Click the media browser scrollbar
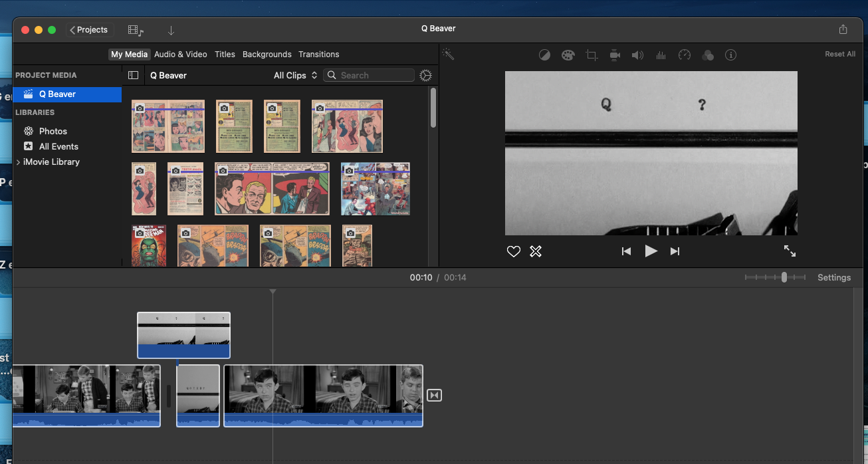The height and width of the screenshot is (464, 868). pos(433,108)
